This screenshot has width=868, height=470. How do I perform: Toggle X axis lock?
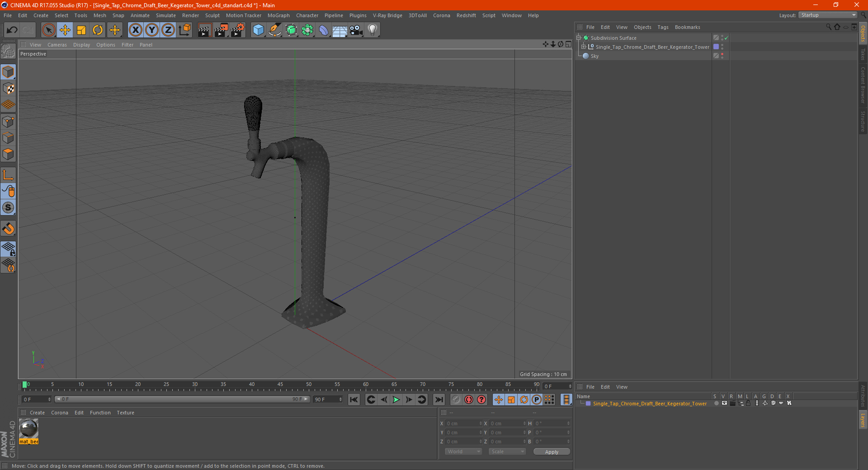point(135,30)
